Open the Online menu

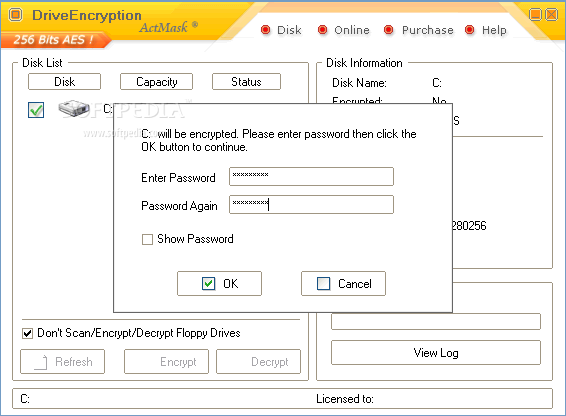pos(352,30)
